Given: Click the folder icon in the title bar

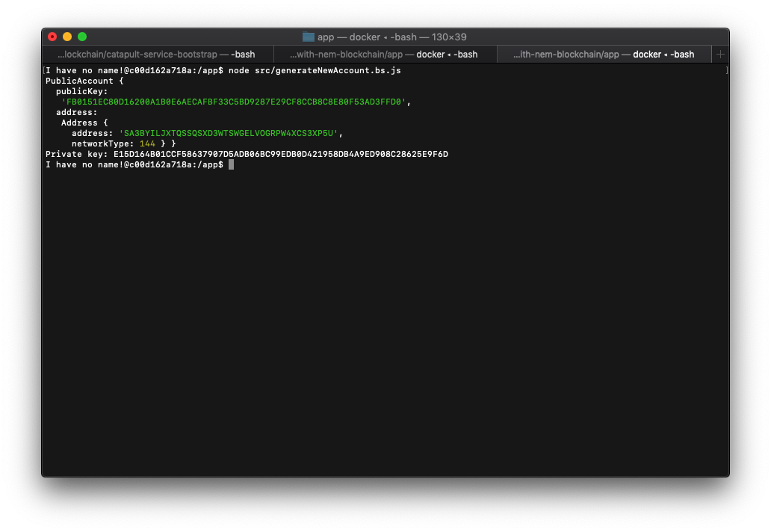Looking at the screenshot, I should click(x=309, y=37).
